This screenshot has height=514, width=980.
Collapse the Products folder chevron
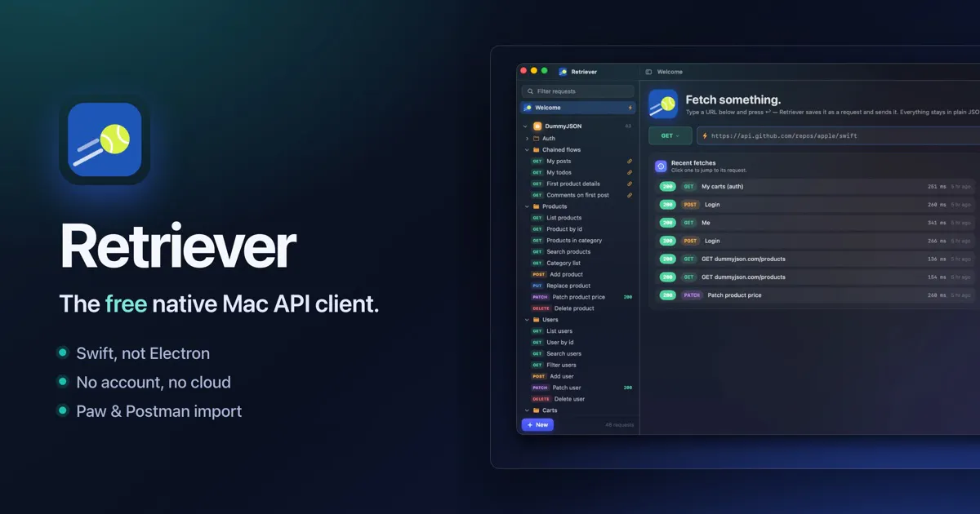(x=527, y=206)
